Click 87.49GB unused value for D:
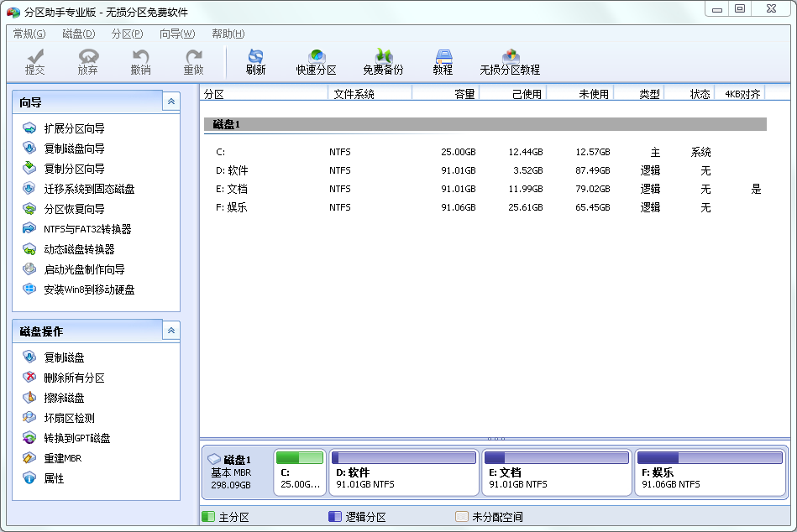The width and height of the screenshot is (797, 532). click(x=593, y=170)
